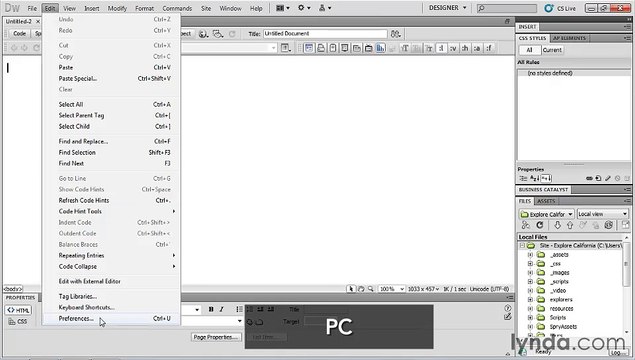The height and width of the screenshot is (360, 635).
Task: Click the Synchronize icon in Files panel
Action: [608, 225]
